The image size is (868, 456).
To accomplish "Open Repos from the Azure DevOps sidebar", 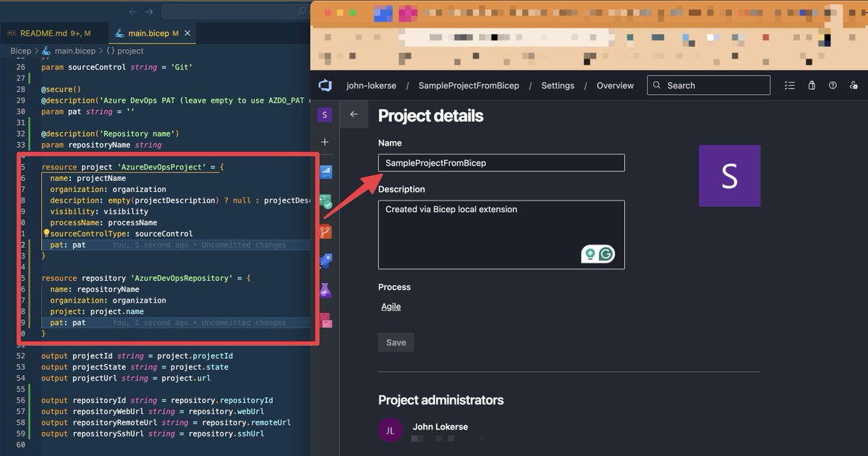I will pos(325,232).
